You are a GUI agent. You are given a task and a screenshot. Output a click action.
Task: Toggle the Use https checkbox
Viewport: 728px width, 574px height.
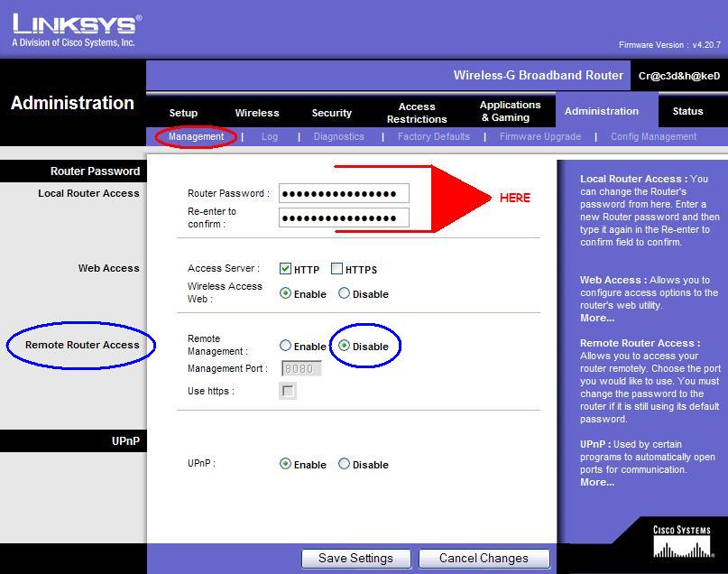pyautogui.click(x=288, y=391)
